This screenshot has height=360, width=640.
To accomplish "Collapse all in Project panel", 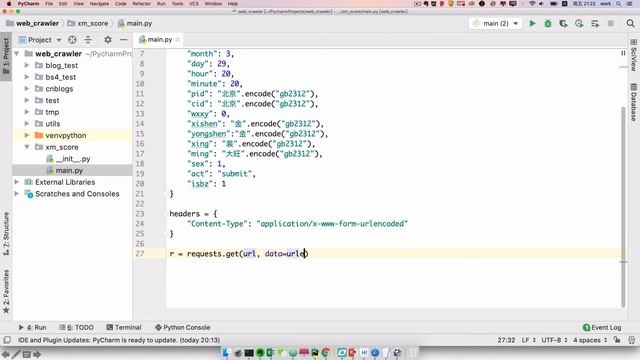I will [88, 40].
